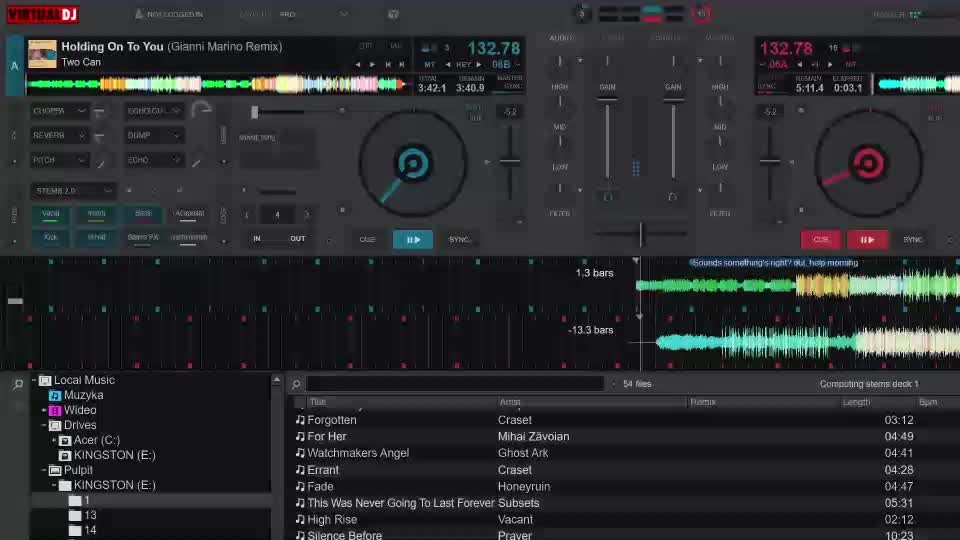This screenshot has width=960, height=540.
Task: Open the STEMS 2.0 pads dropdown
Action: (72, 190)
